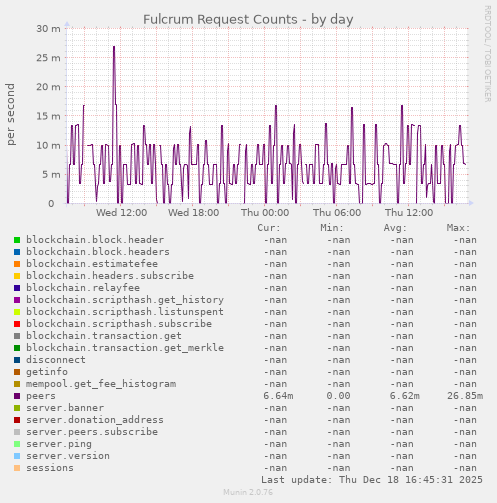
Task: Click 'server.donation_address' legend label
Action: pyautogui.click(x=95, y=420)
